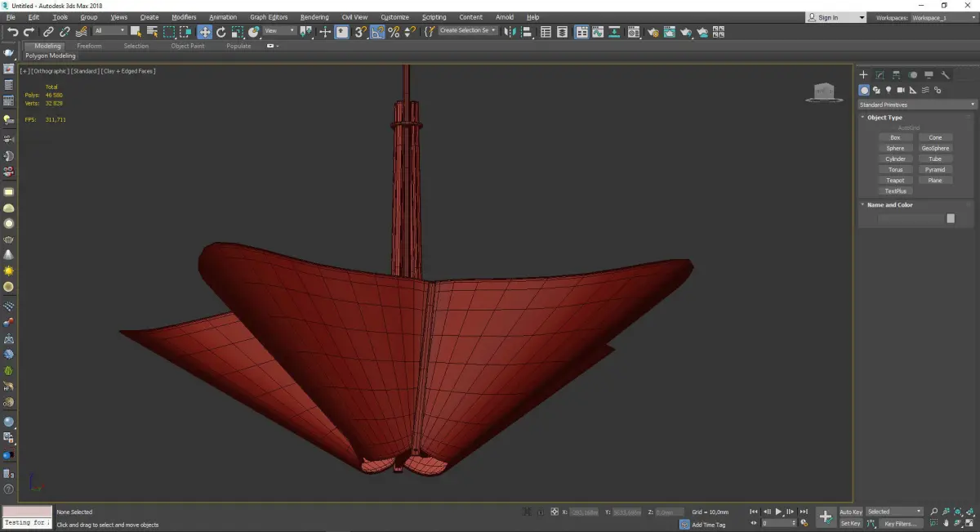The width and height of the screenshot is (980, 532).
Task: Switch to the Modify panel tab icon
Action: coord(880,75)
